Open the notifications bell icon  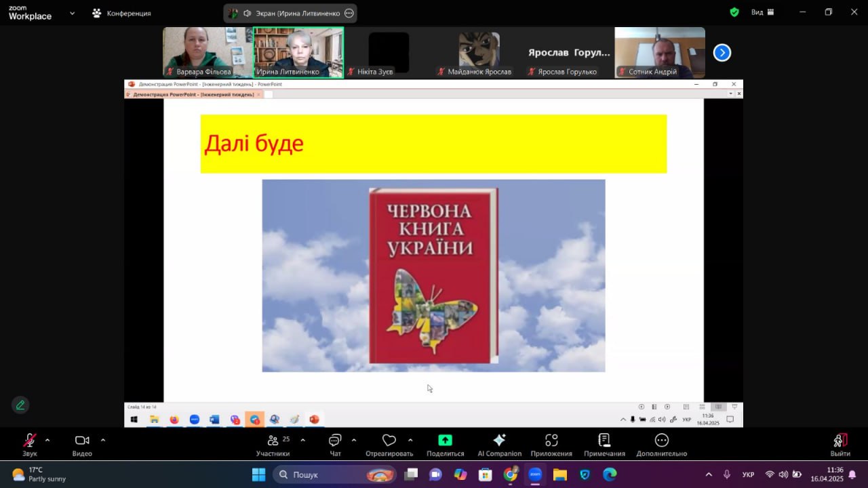pos(852,474)
